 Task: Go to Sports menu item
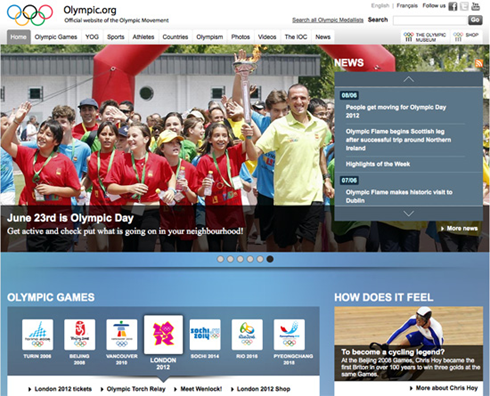116,37
